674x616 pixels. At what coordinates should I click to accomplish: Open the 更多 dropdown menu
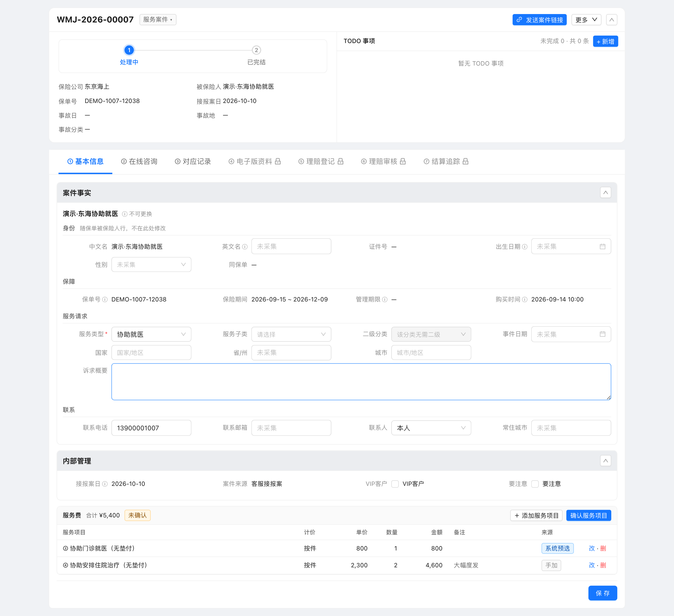[586, 20]
